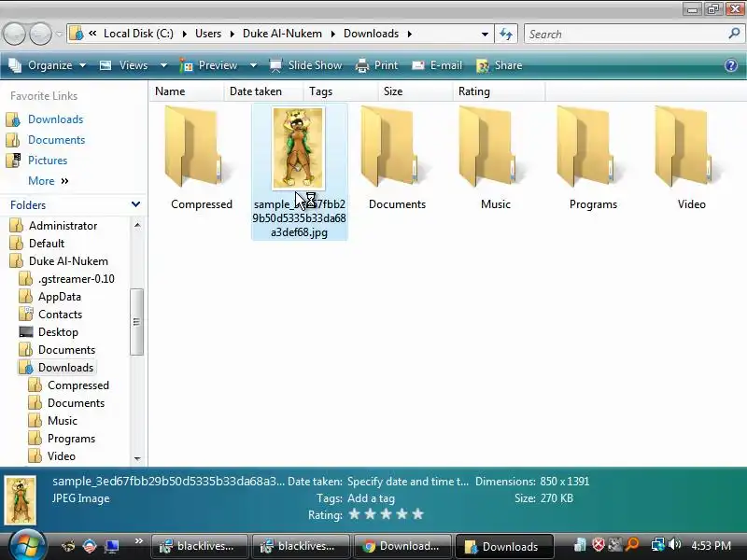Select Video subfolder in folder tree
The image size is (747, 560).
click(x=61, y=456)
